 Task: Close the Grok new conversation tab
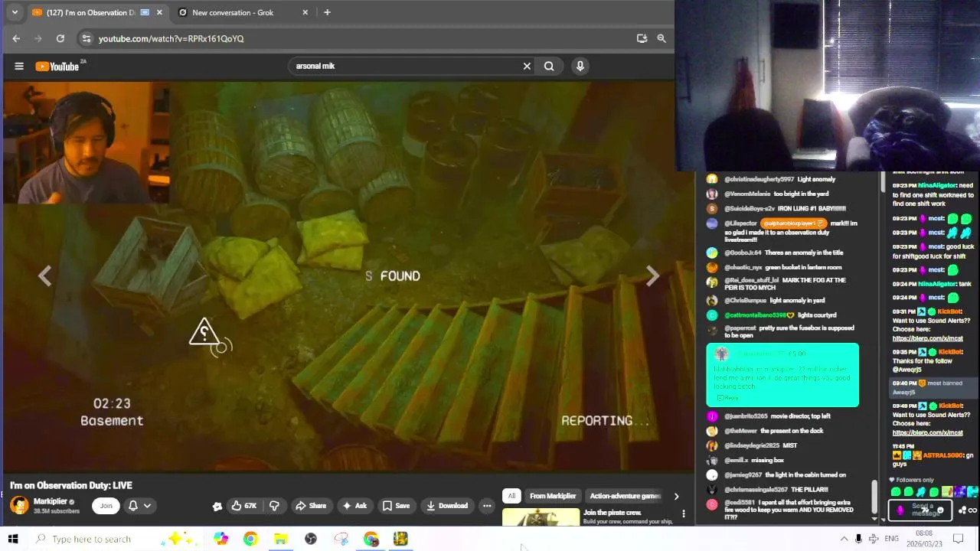point(305,12)
